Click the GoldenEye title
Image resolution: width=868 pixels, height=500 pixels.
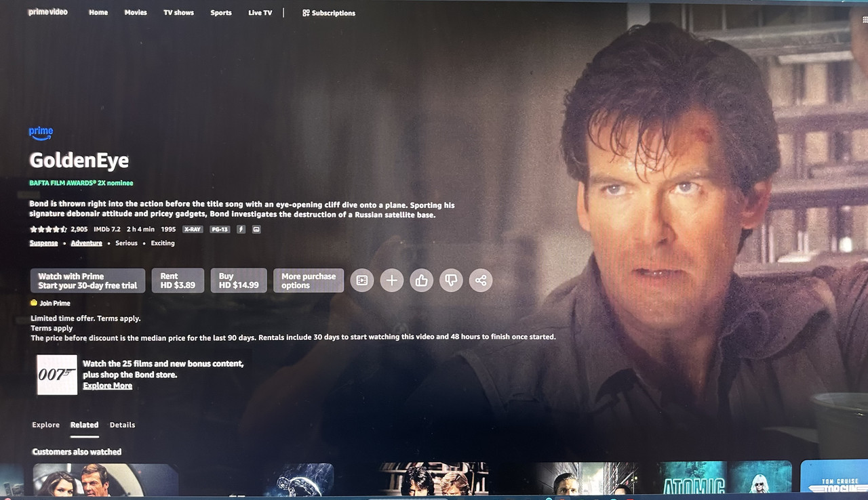(79, 161)
